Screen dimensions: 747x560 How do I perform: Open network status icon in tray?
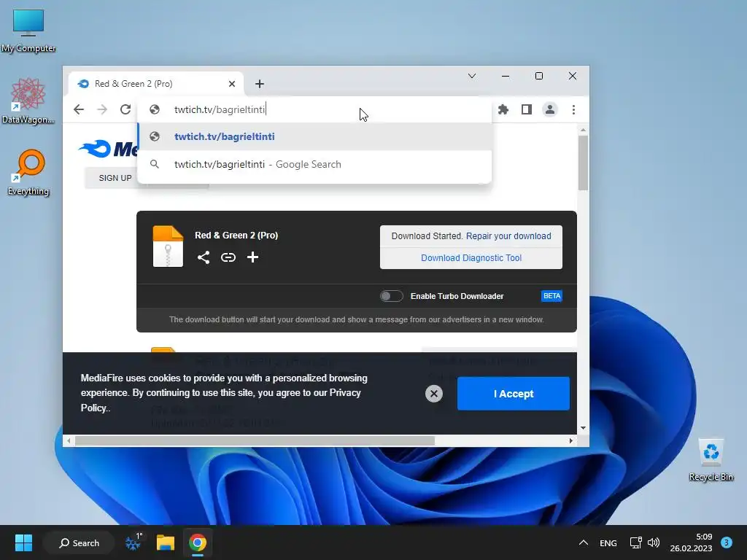click(x=635, y=542)
